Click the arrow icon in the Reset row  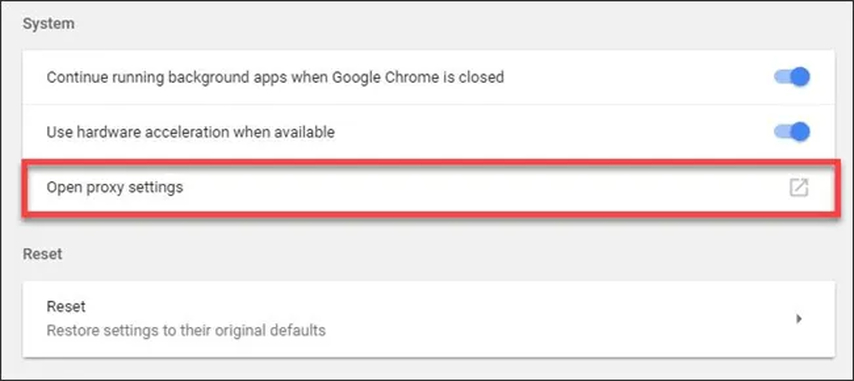point(798,318)
